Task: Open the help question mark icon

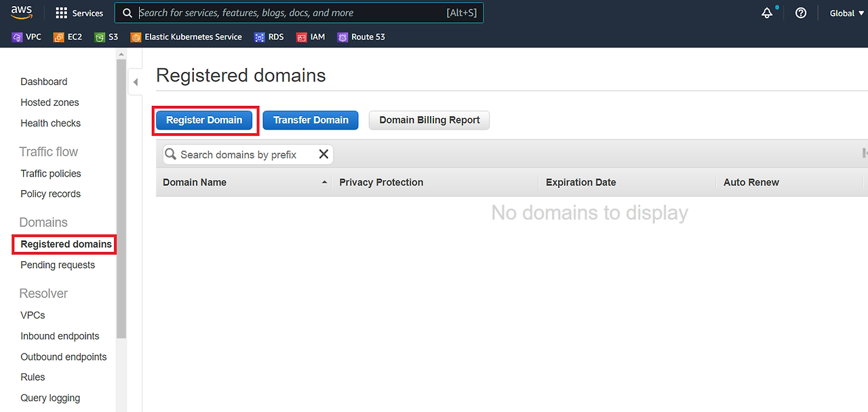Action: coord(801,13)
